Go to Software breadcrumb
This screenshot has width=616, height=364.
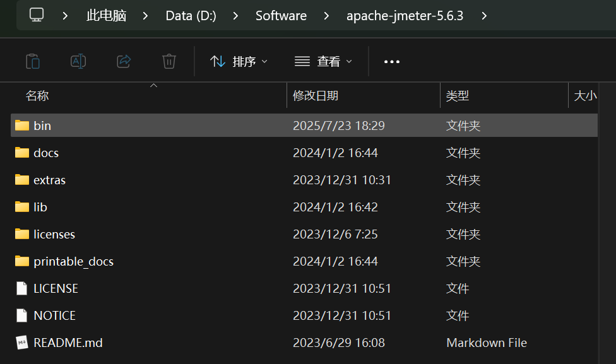[281, 16]
